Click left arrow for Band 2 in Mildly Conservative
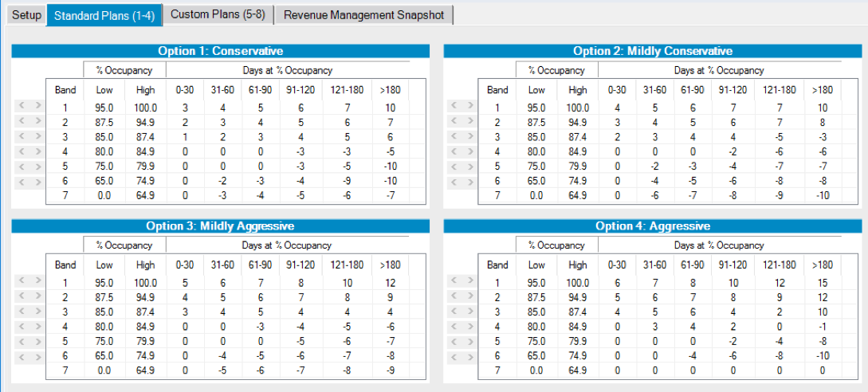The height and width of the screenshot is (392, 868). [x=452, y=122]
